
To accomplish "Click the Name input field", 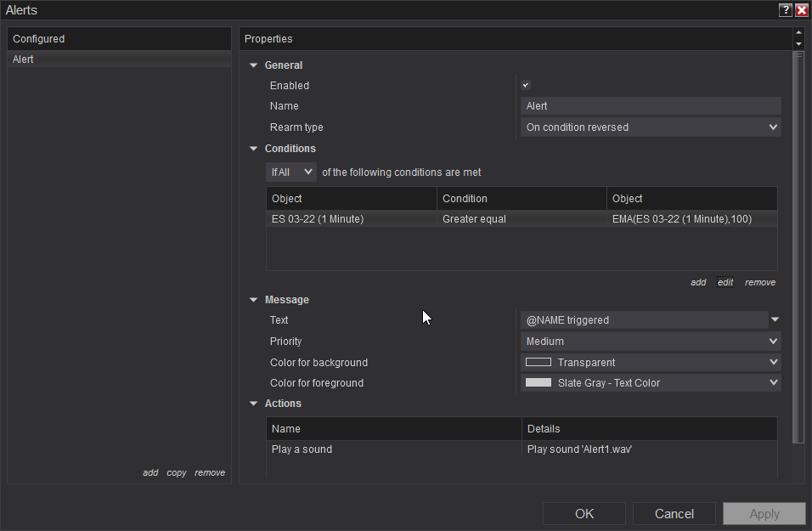I will (x=651, y=106).
